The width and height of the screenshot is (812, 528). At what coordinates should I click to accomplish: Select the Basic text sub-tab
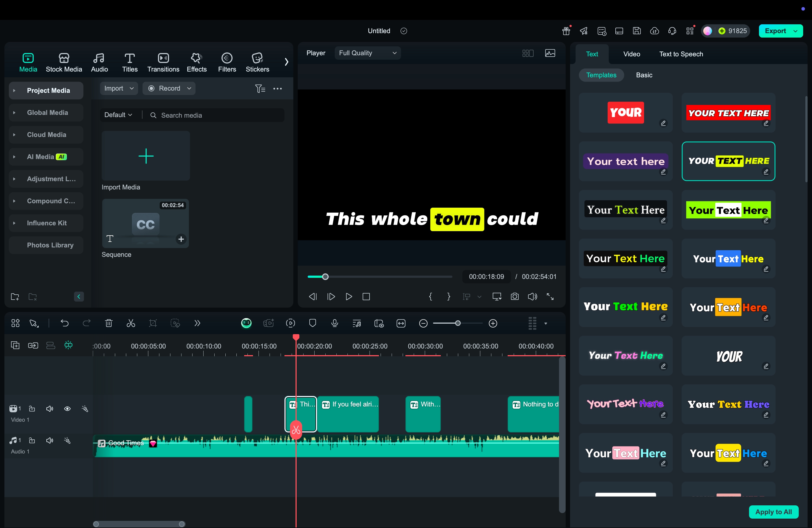coord(644,75)
